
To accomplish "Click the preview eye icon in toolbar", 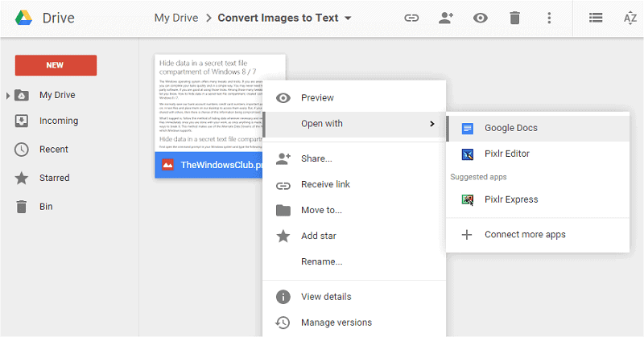I will pos(481,18).
